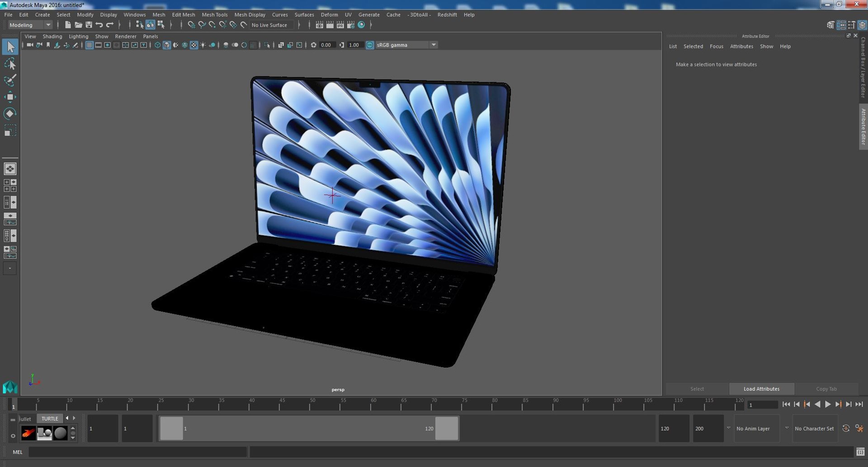Toggle snap to view planes
The height and width of the screenshot is (467, 868).
coord(233,25)
